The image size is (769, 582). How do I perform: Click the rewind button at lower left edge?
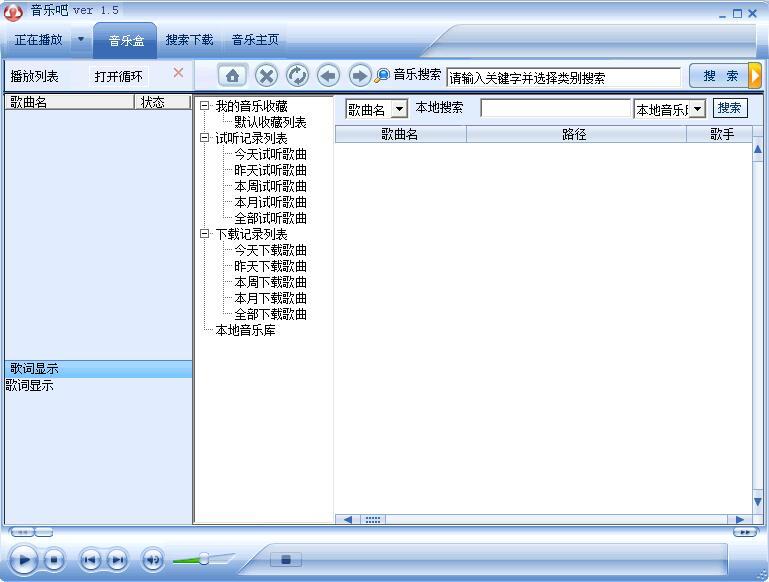click(x=23, y=532)
